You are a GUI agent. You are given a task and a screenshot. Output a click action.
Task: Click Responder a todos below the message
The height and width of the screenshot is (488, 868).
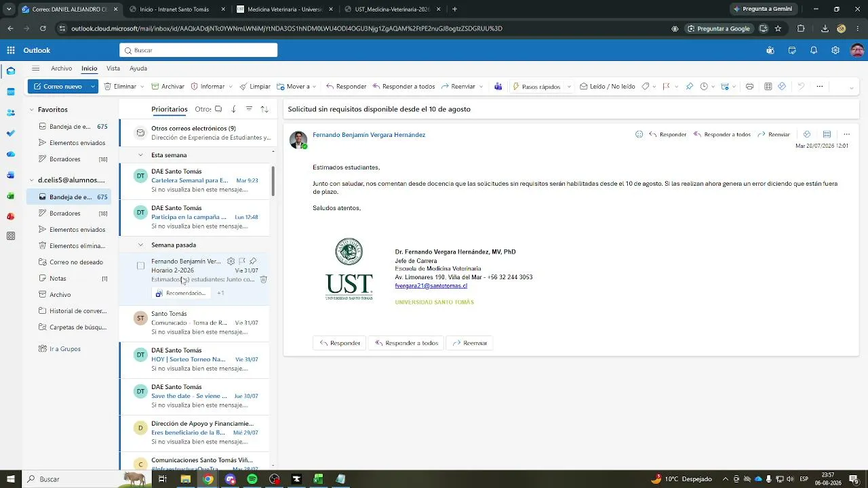(x=406, y=343)
